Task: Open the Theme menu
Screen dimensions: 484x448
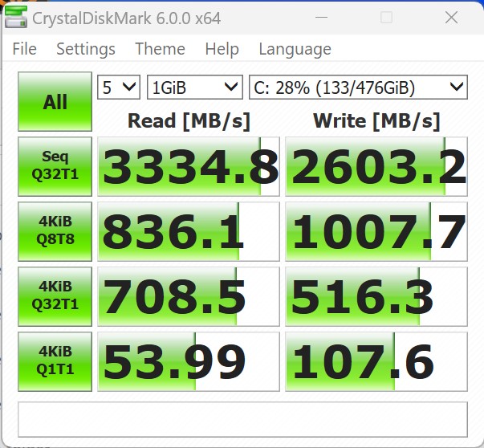Action: pos(160,49)
